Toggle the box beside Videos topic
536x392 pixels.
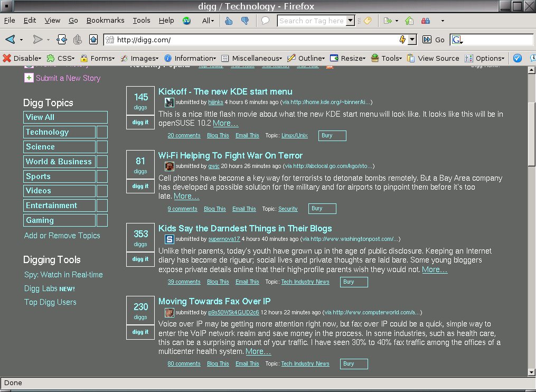[102, 191]
